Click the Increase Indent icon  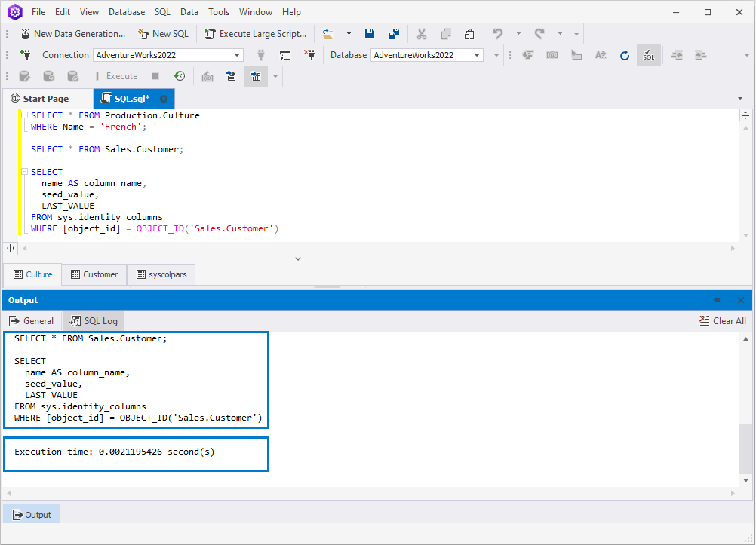(701, 55)
